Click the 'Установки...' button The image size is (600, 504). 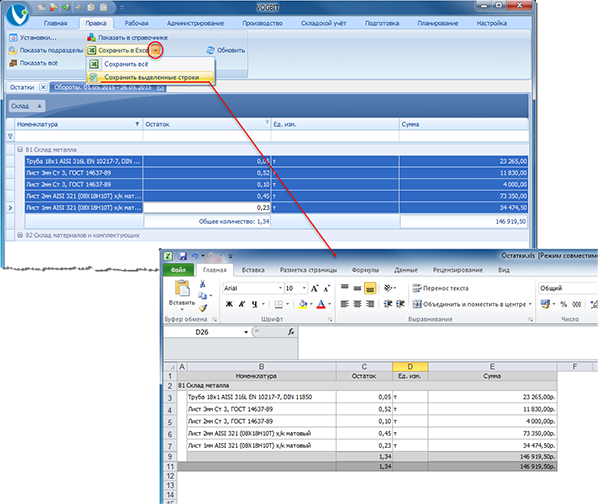[x=32, y=37]
